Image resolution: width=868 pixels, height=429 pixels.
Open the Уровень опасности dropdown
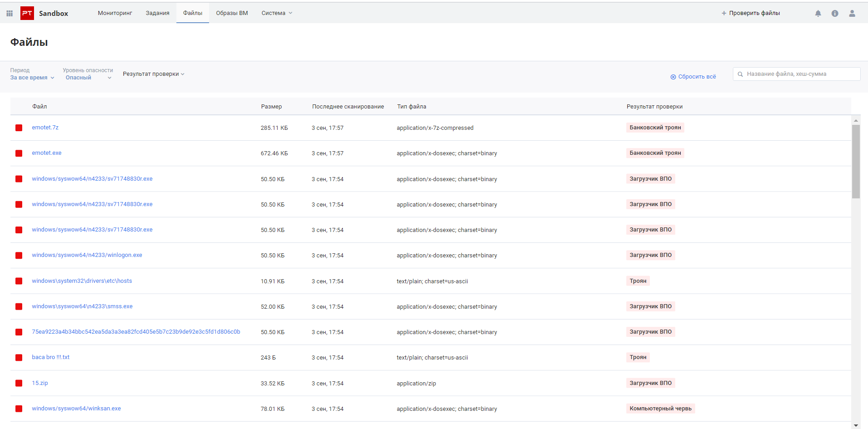tap(88, 78)
